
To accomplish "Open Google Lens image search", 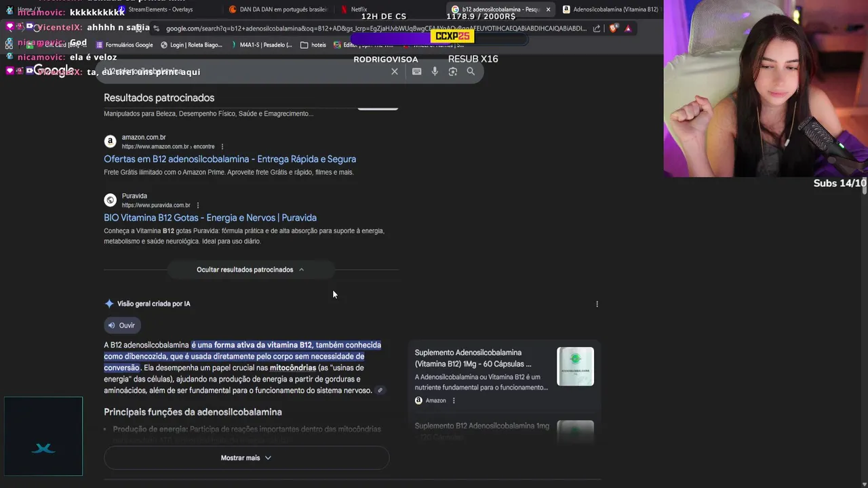I will point(453,72).
